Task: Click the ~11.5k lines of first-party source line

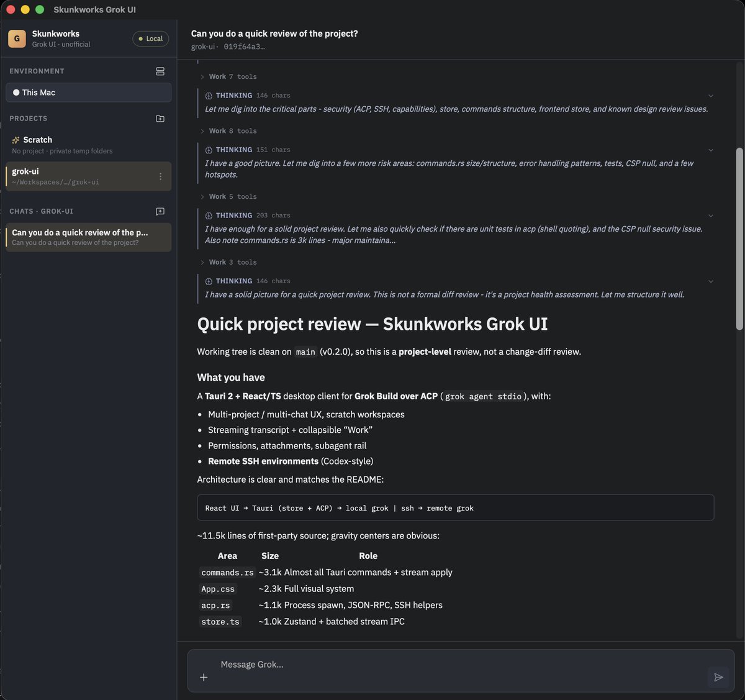Action: [318, 536]
